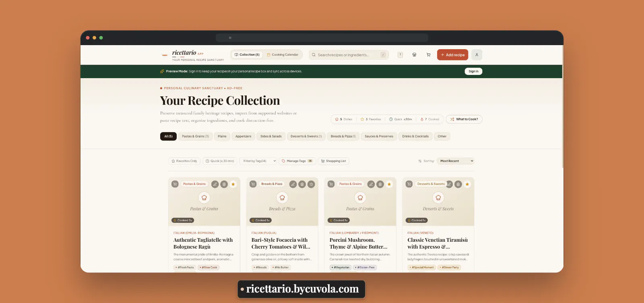Toggle the Quick (≤ 30 min) filter
Viewport: 644px width, 303px height.
click(220, 161)
